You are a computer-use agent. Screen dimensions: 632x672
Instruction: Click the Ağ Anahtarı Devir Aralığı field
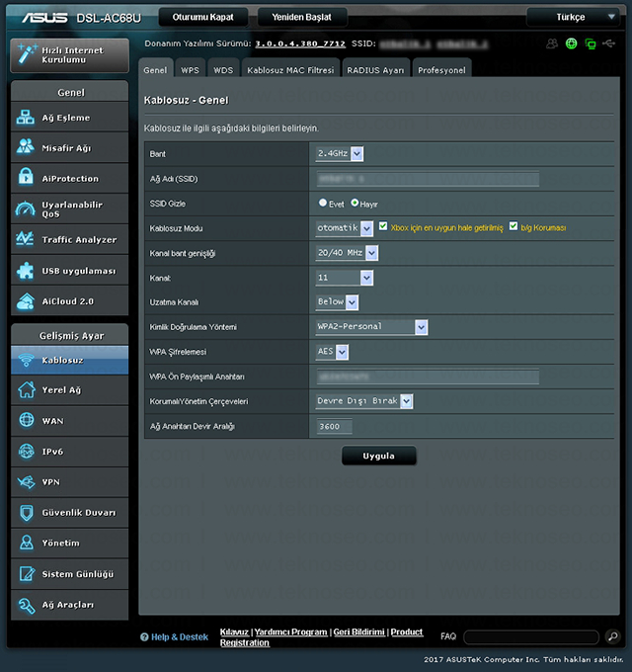pyautogui.click(x=334, y=427)
